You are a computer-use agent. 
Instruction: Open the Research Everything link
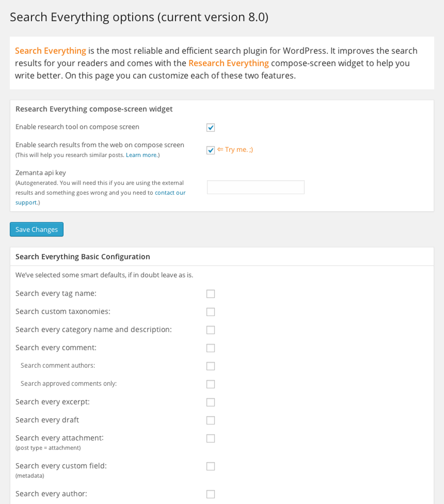click(x=229, y=64)
